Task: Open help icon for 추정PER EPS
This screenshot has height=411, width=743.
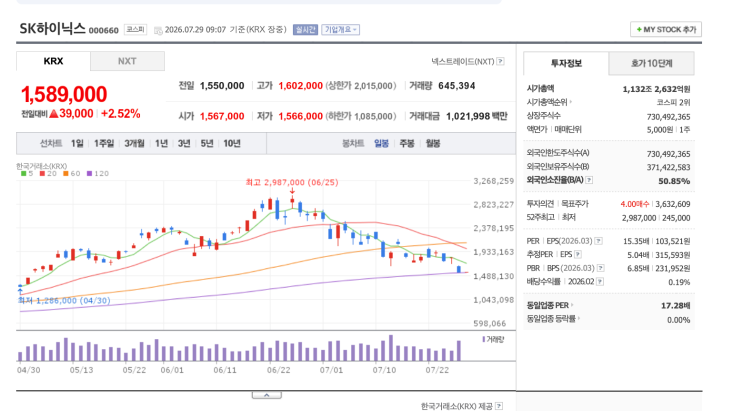Action: pos(578,255)
